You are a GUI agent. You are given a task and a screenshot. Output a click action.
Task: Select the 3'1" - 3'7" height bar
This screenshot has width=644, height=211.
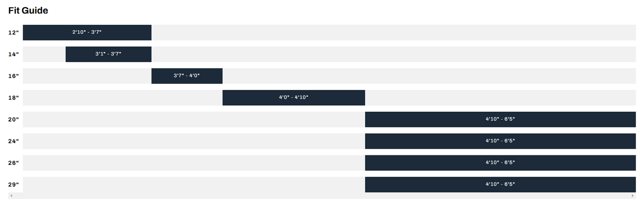108,54
